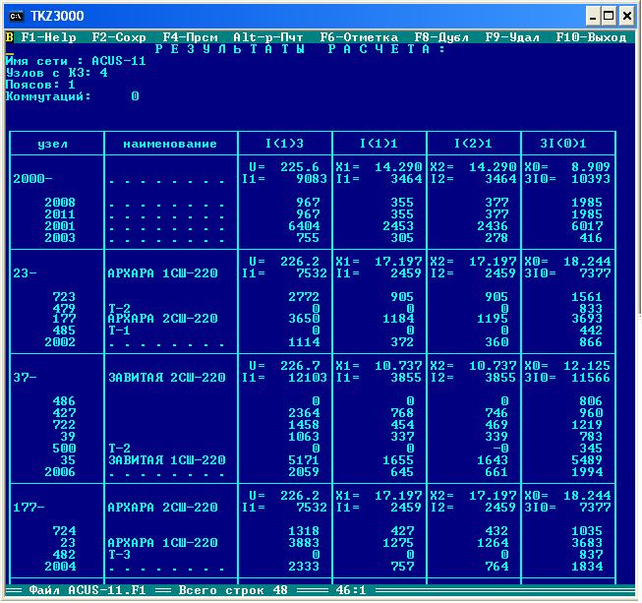Minimize the TKZ3000 window
The height and width of the screenshot is (603, 642).
click(592, 16)
